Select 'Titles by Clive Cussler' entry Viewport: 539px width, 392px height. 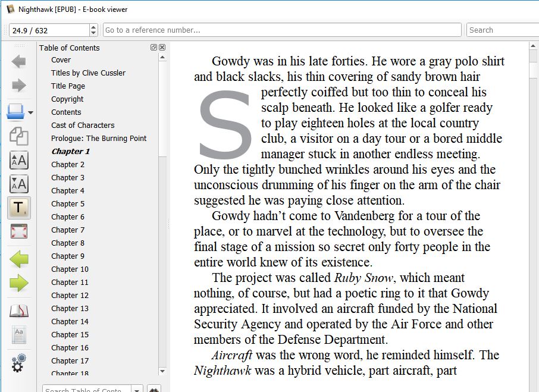[x=88, y=73]
